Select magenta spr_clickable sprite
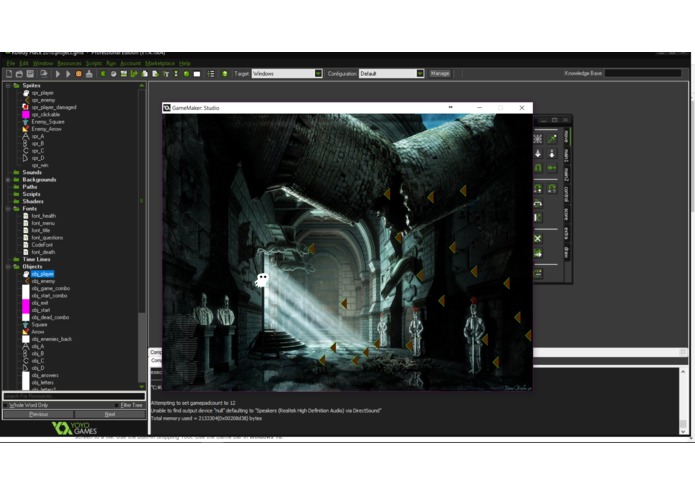Image resolution: width=695 pixels, height=494 pixels. pyautogui.click(x=45, y=114)
